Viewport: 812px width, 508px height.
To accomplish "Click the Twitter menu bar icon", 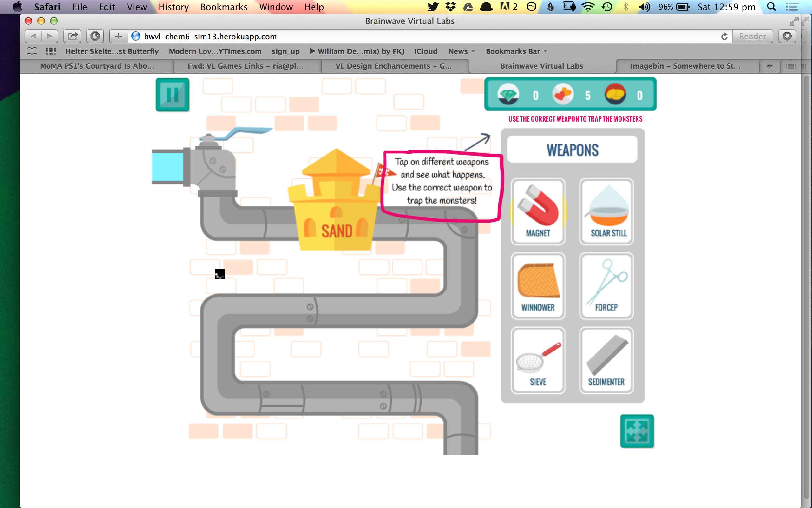I will click(433, 7).
